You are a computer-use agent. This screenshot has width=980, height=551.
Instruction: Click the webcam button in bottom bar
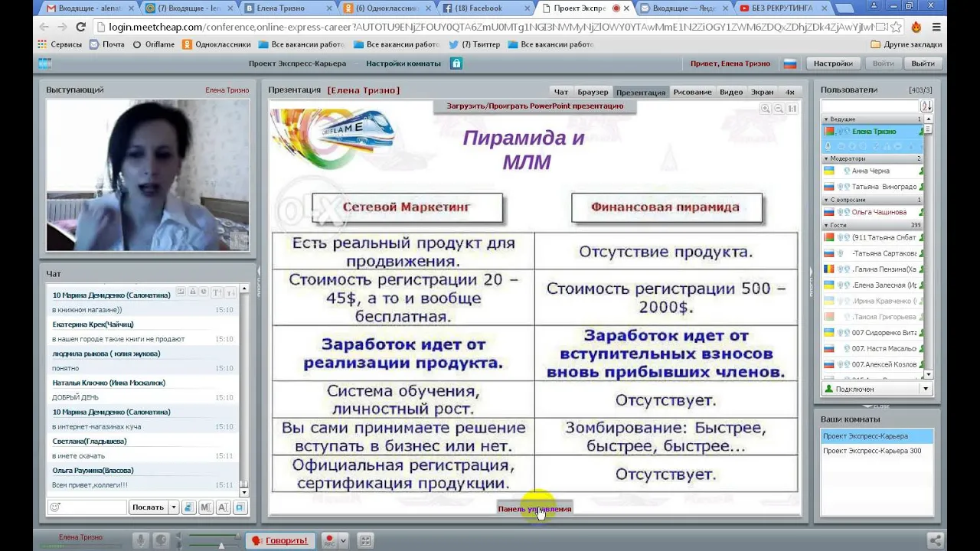(162, 540)
